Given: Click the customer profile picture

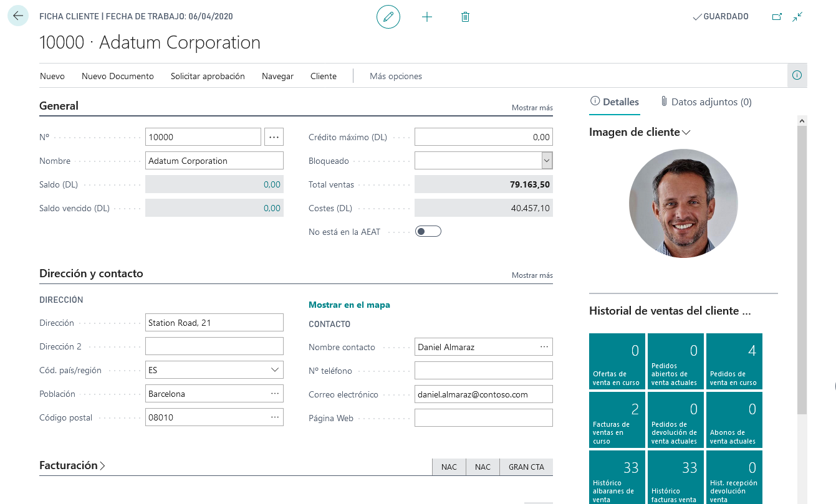Looking at the screenshot, I should 683,203.
